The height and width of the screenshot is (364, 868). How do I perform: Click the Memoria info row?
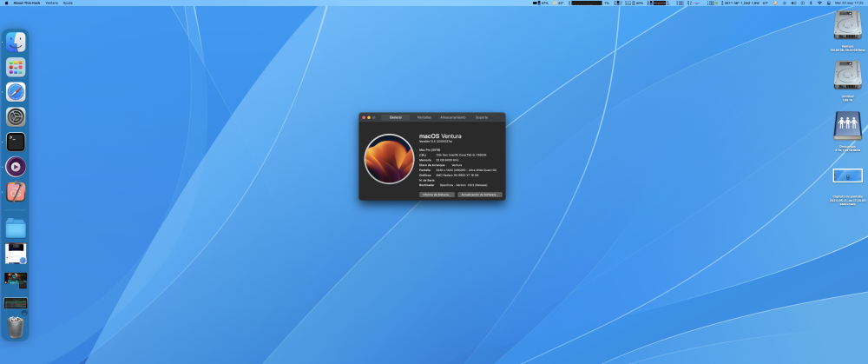(439, 160)
